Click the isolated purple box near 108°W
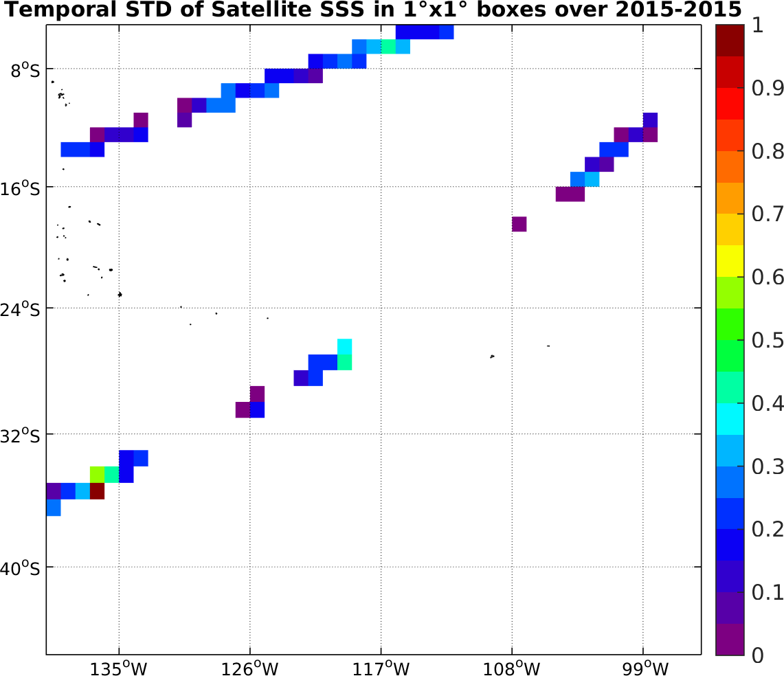Viewport: 784px width, 676px height. coord(519,224)
